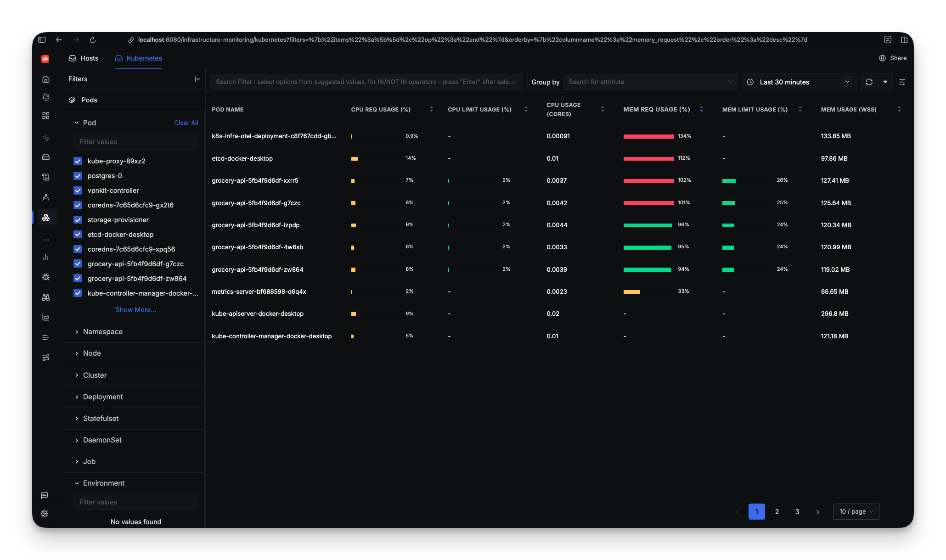Open the binoculars Explorer icon
Viewport: 946px width, 560px height.
click(46, 297)
